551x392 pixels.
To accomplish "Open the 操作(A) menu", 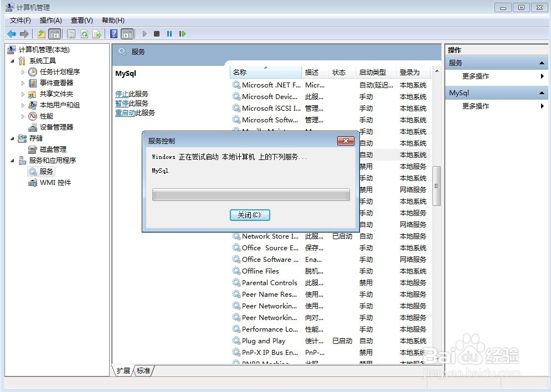I will click(50, 20).
